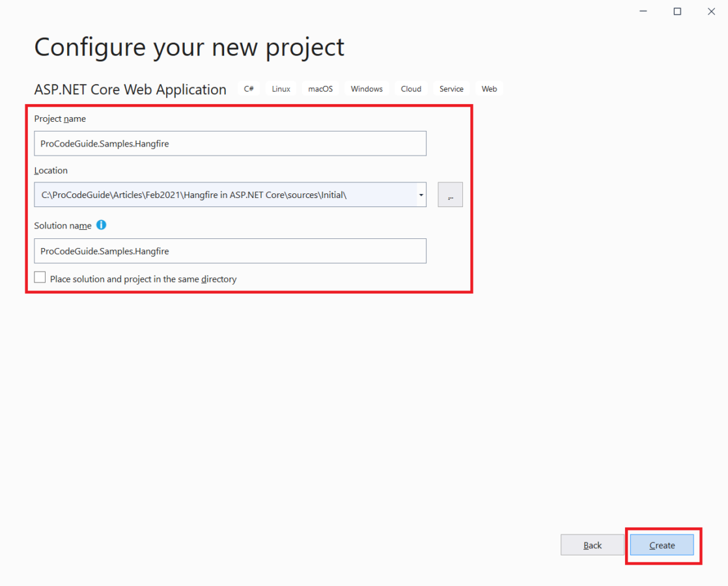The height and width of the screenshot is (586, 728).
Task: Click the macOS platform tag
Action: click(320, 89)
